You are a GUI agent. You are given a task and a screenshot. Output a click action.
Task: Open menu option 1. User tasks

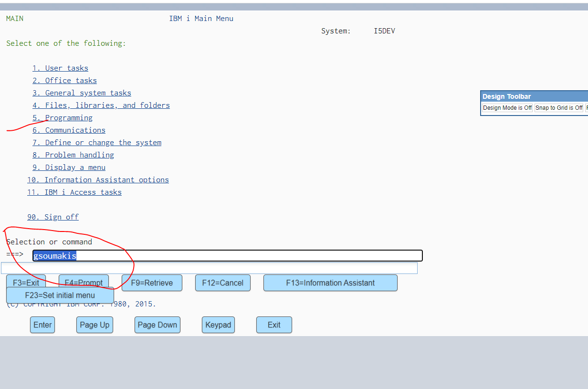[60, 68]
